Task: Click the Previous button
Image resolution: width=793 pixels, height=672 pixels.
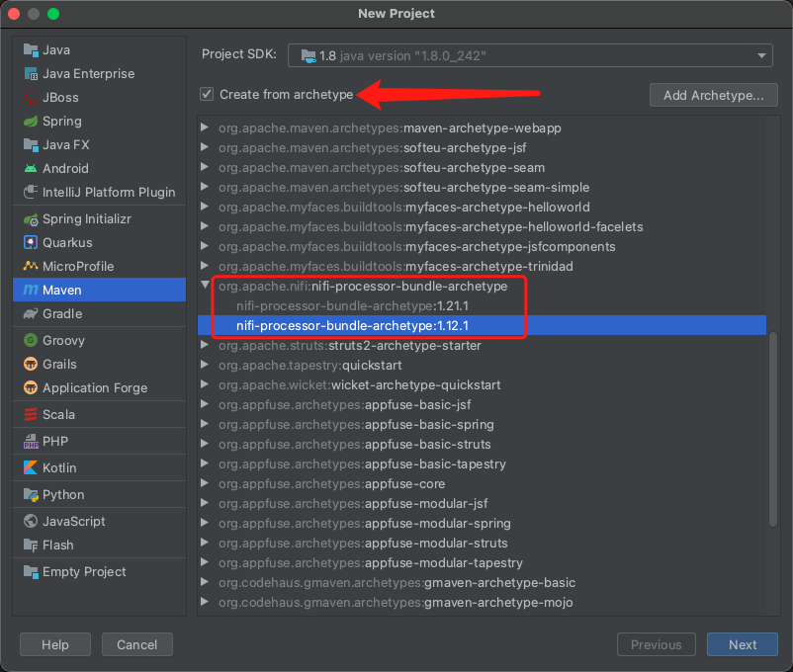Action: tap(656, 644)
